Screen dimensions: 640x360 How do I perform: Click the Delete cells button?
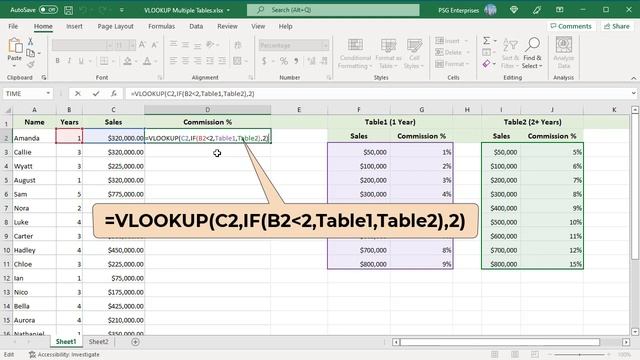coord(451,52)
